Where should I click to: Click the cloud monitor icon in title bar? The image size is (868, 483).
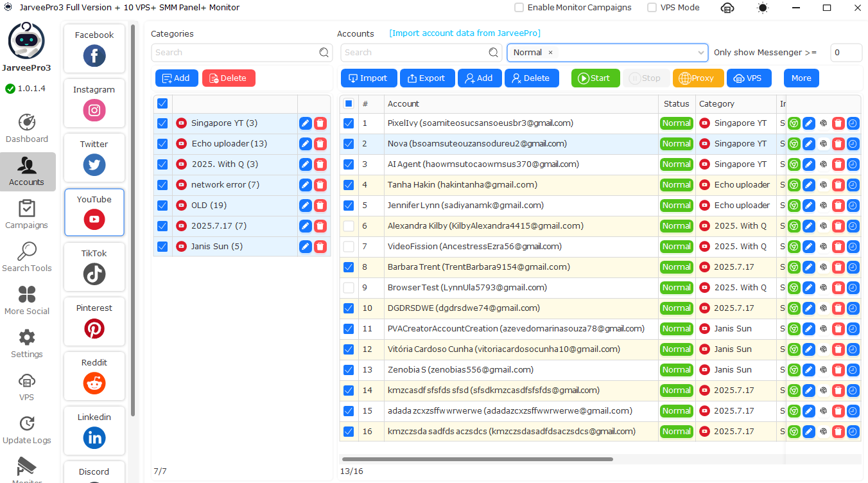pos(727,8)
